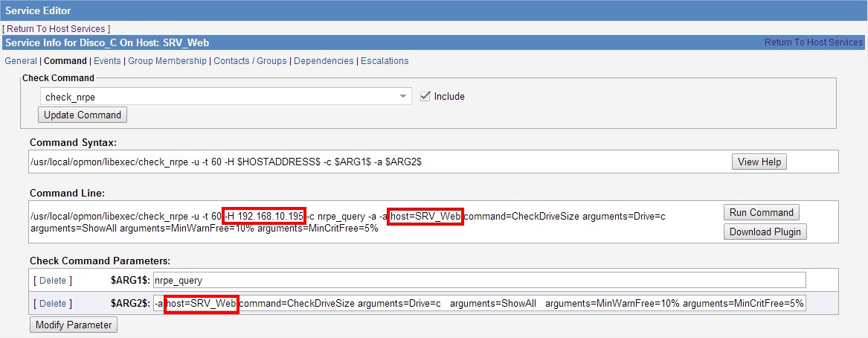868x338 pixels.
Task: Open the Escalations tab
Action: [385, 61]
